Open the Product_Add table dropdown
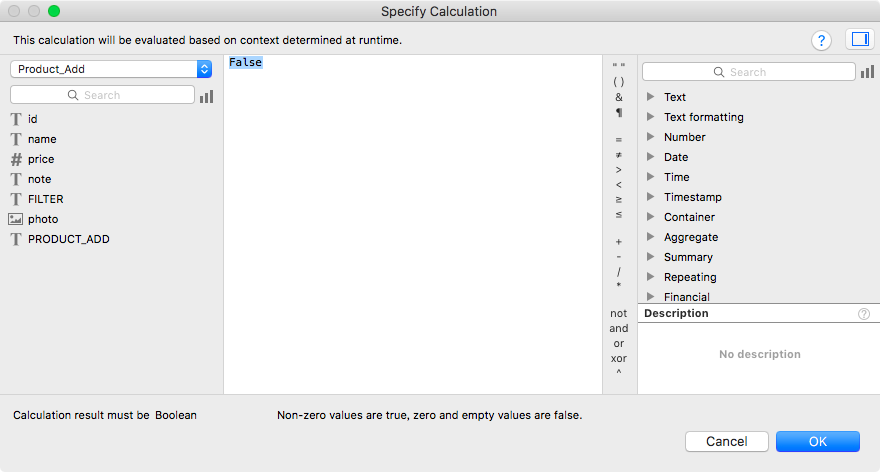 pos(111,69)
